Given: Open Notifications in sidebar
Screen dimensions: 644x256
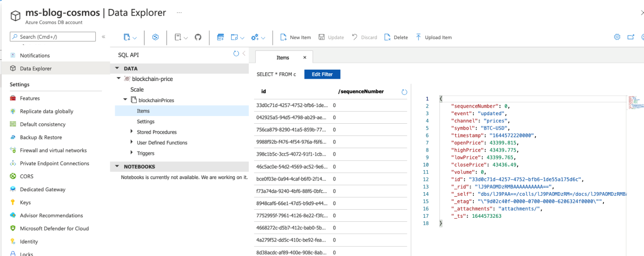Looking at the screenshot, I should tap(35, 55).
